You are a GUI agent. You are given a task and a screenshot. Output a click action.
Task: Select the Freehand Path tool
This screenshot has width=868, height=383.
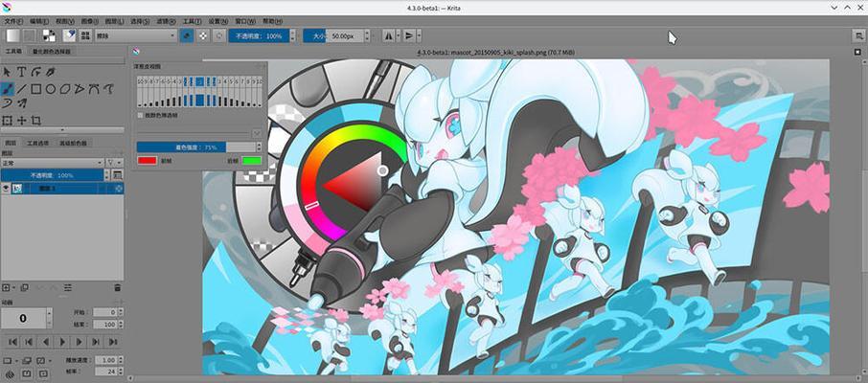point(108,88)
